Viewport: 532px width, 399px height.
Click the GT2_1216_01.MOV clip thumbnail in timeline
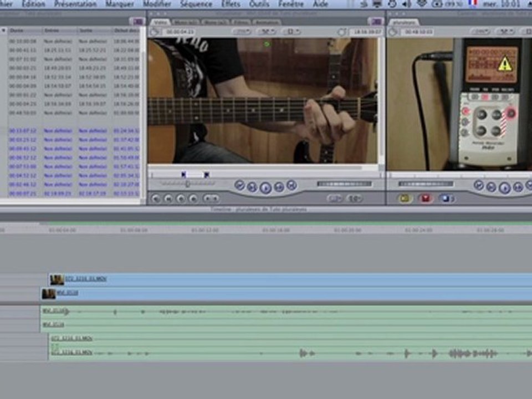pyautogui.click(x=57, y=280)
